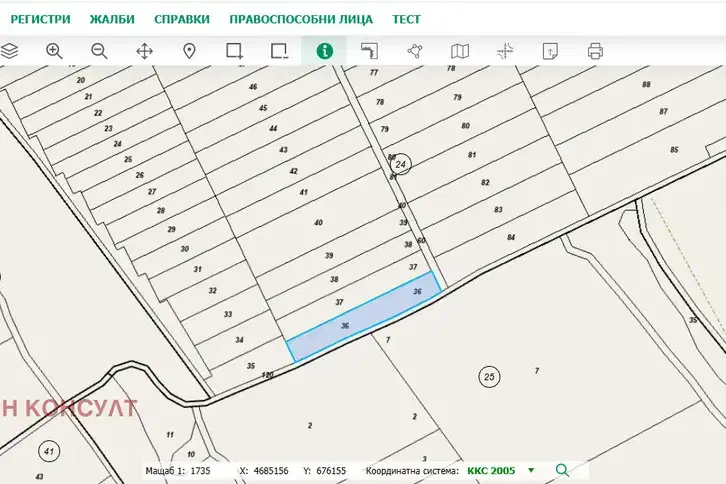Select parcel labeled 27
Image resolution: width=726 pixels, height=484 pixels.
[x=152, y=192]
